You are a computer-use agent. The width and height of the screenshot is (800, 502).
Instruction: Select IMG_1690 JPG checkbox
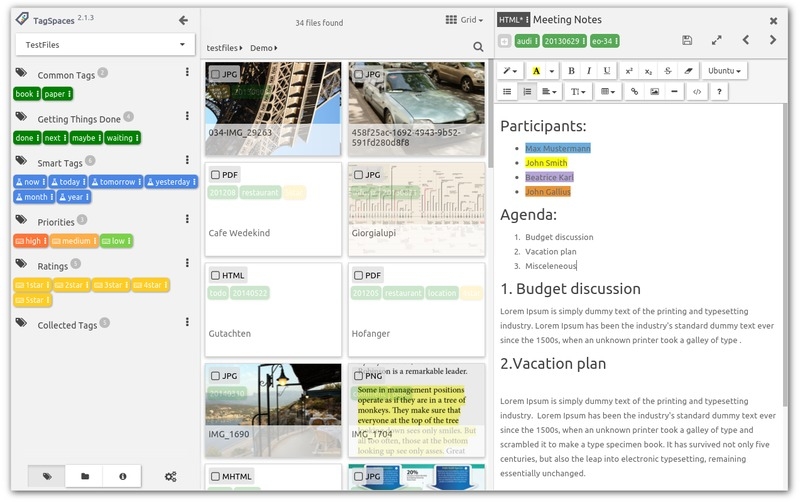point(215,376)
